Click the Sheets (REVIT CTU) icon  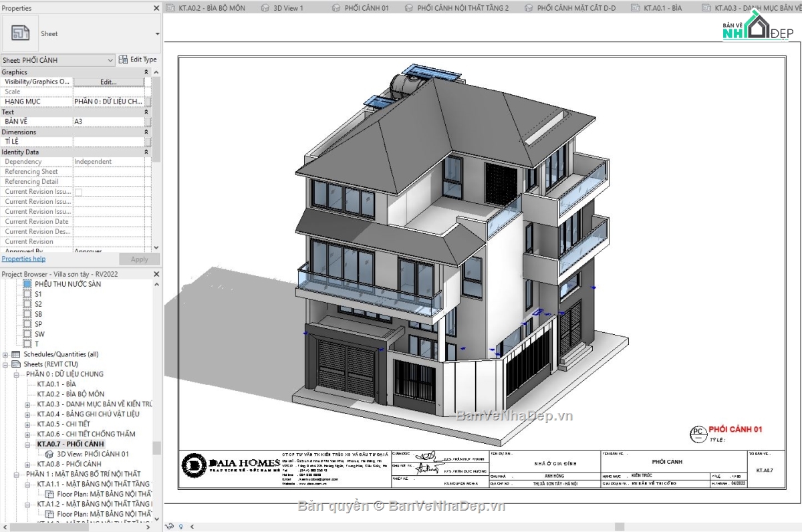pyautogui.click(x=16, y=364)
